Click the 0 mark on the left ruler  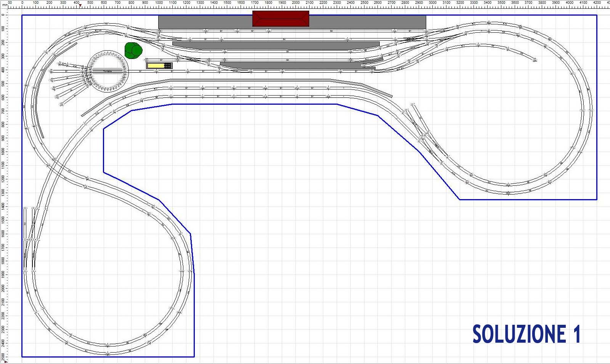[x=3, y=15]
